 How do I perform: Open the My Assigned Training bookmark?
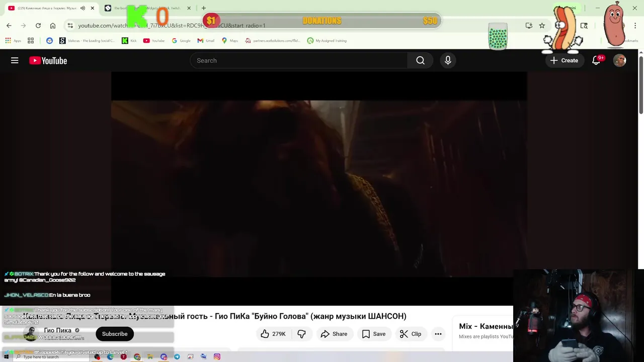[327, 41]
